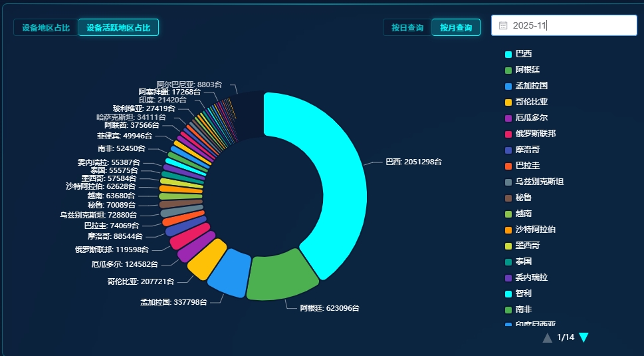644x356 pixels.
Task: Click 按月查询 button
Action: coord(456,27)
